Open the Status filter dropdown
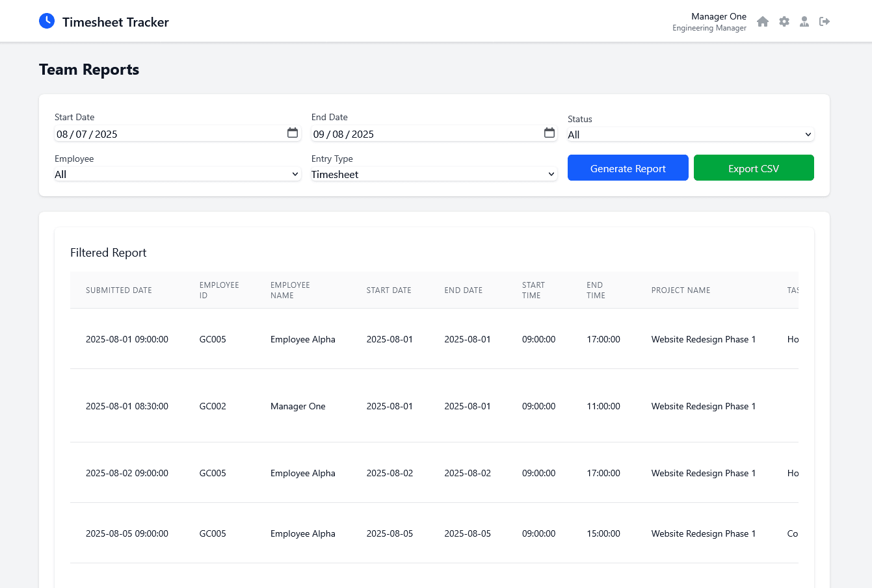 click(691, 134)
